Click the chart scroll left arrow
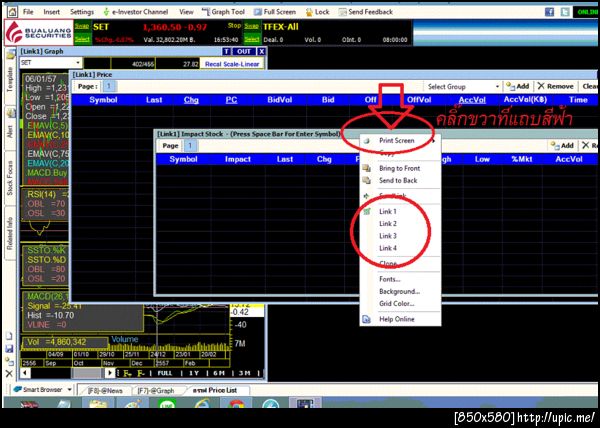 click(x=25, y=373)
